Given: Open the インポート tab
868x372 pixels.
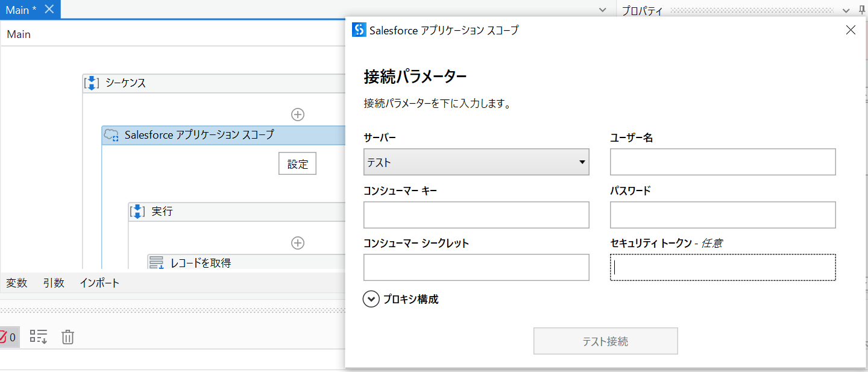Looking at the screenshot, I should point(99,283).
